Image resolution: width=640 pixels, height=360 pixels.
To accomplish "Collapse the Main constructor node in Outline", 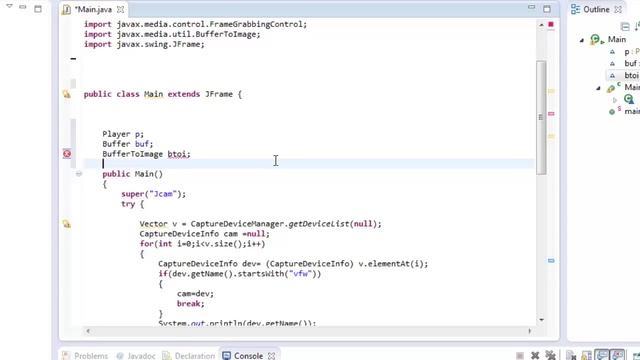I will point(598,88).
